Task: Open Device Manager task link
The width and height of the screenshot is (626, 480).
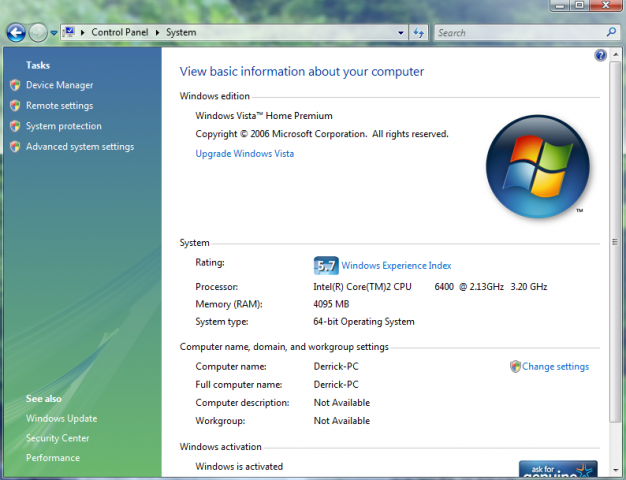Action: (x=59, y=85)
